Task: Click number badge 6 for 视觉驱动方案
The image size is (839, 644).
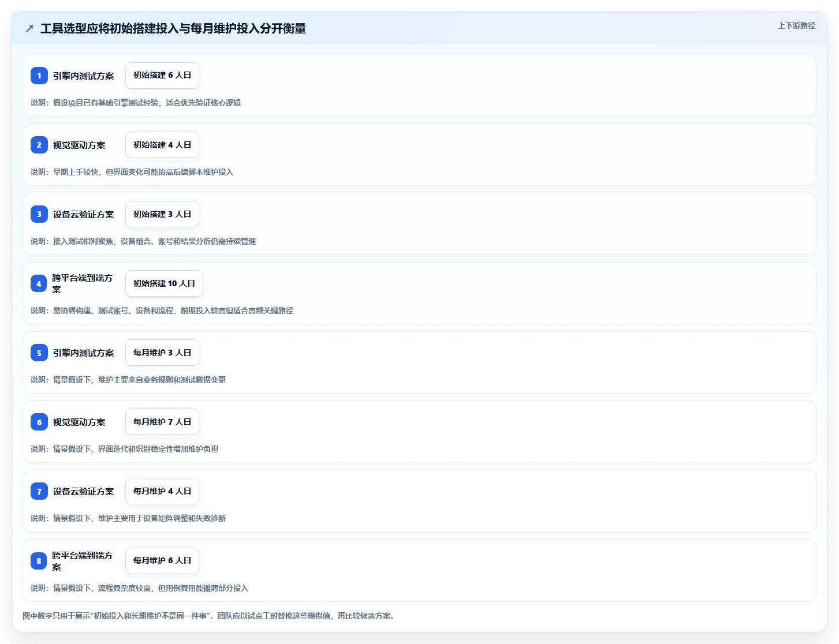Action: click(x=39, y=422)
